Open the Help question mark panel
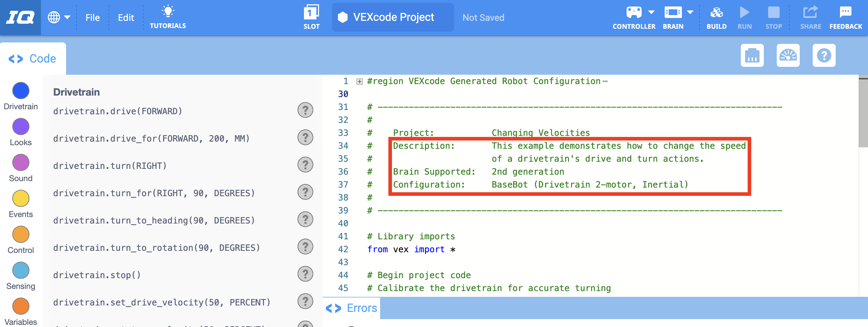Viewport: 868px width, 327px height. (824, 56)
